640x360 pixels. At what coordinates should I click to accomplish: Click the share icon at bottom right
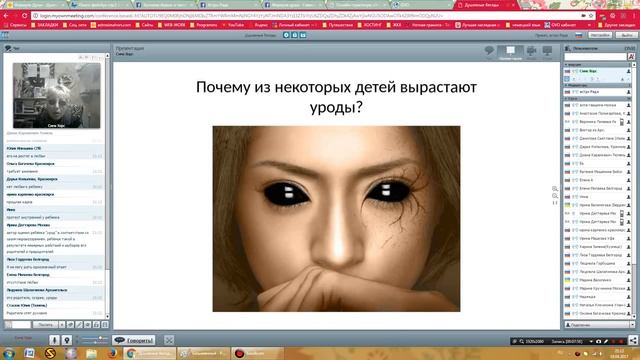coord(633,340)
